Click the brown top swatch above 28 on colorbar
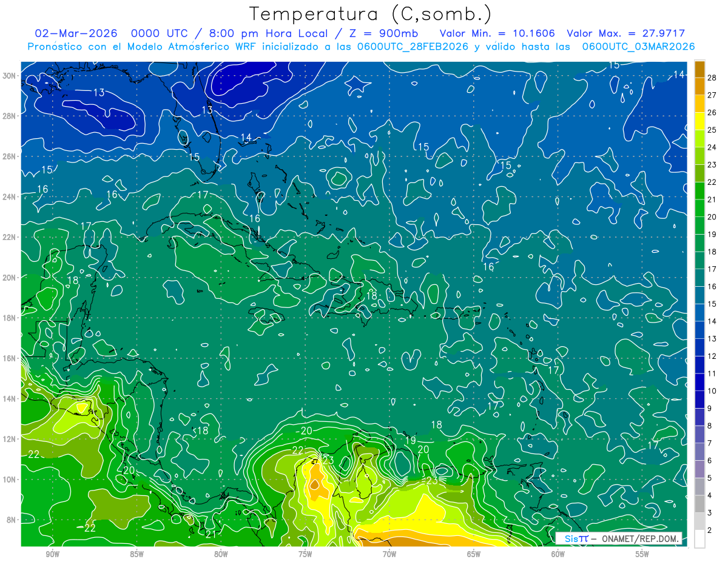Image resolution: width=728 pixels, height=562 pixels. point(699,69)
